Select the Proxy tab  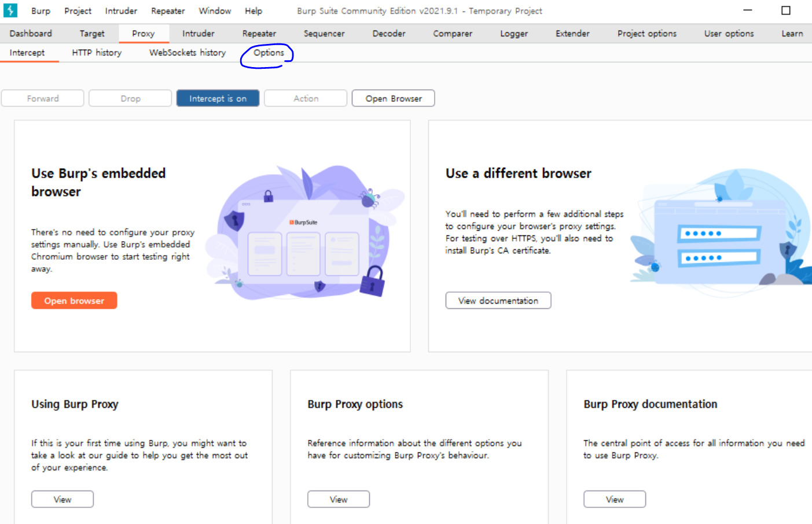click(144, 34)
